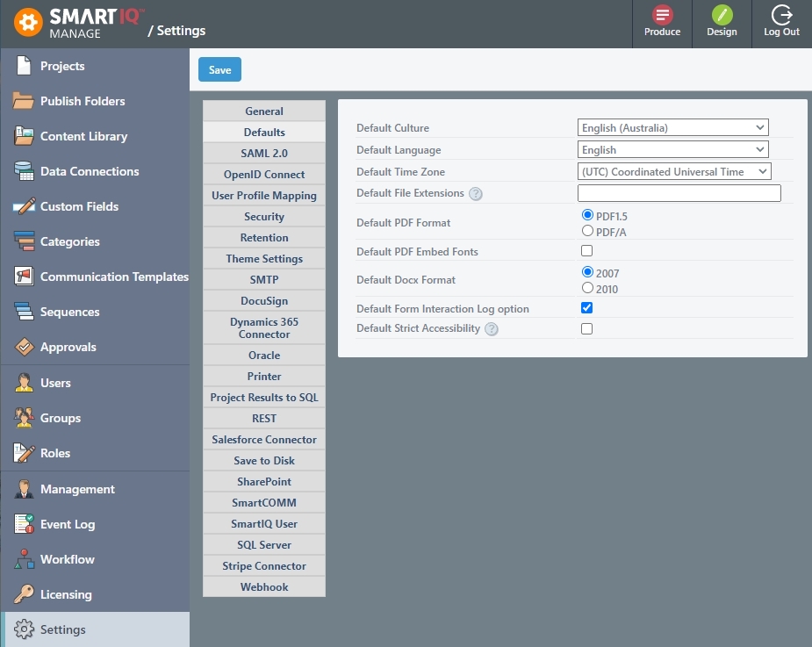This screenshot has width=812, height=647.
Task: Open the SMTP settings tab
Action: pos(264,280)
